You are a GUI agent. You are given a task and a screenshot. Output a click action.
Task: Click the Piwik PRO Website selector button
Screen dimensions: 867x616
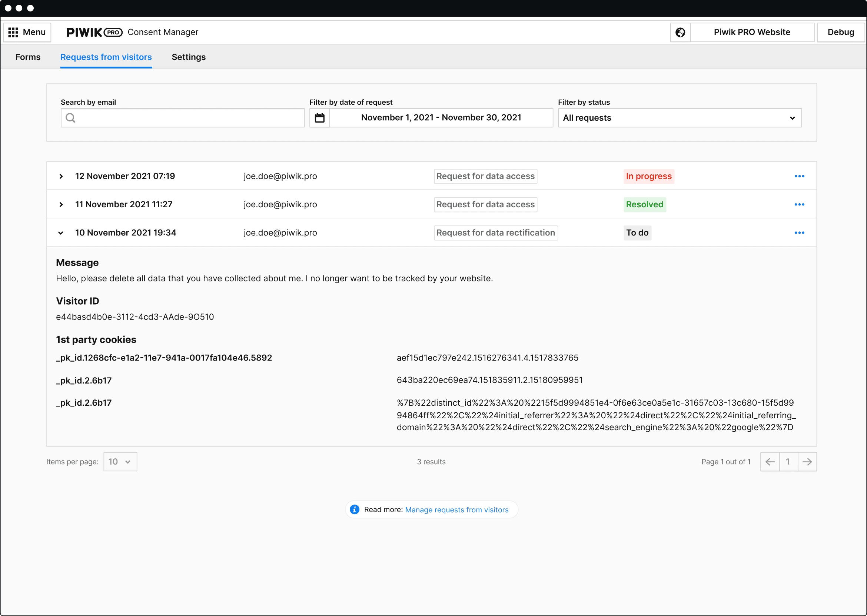pos(752,32)
